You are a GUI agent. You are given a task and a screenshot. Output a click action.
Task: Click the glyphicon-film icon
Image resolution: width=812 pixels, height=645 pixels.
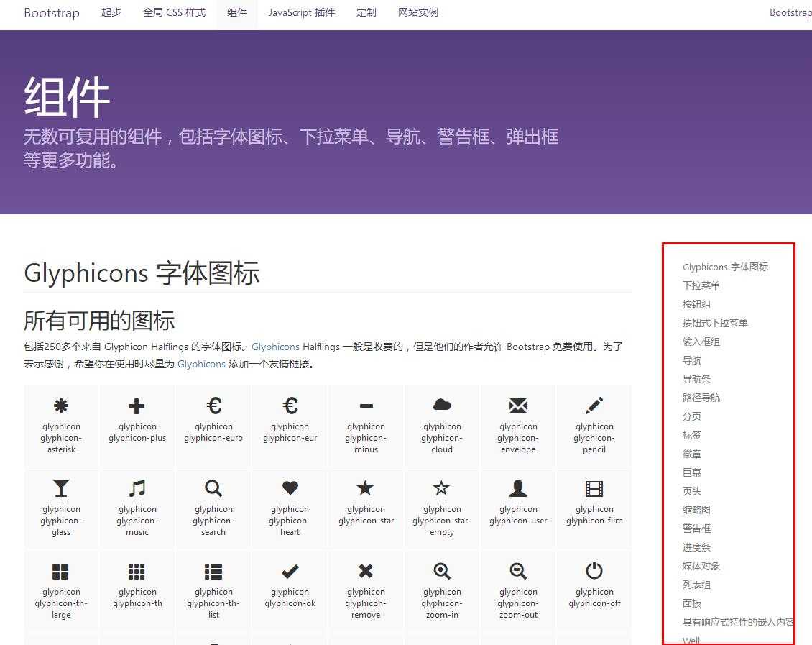point(594,488)
